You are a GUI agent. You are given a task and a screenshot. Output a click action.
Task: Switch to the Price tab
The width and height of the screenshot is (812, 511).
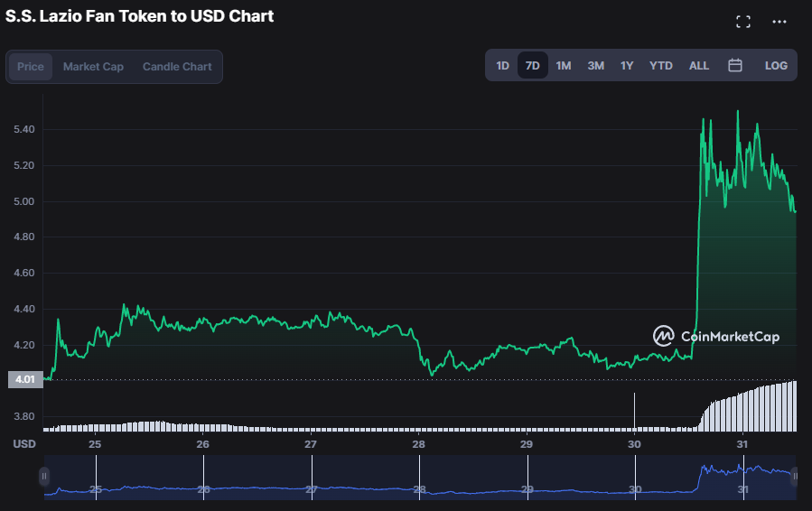[x=31, y=67]
